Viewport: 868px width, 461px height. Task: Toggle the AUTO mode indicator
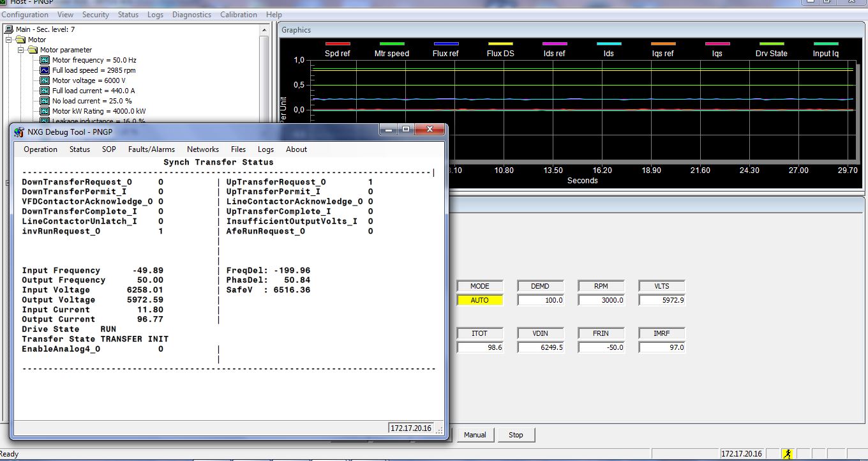click(479, 299)
